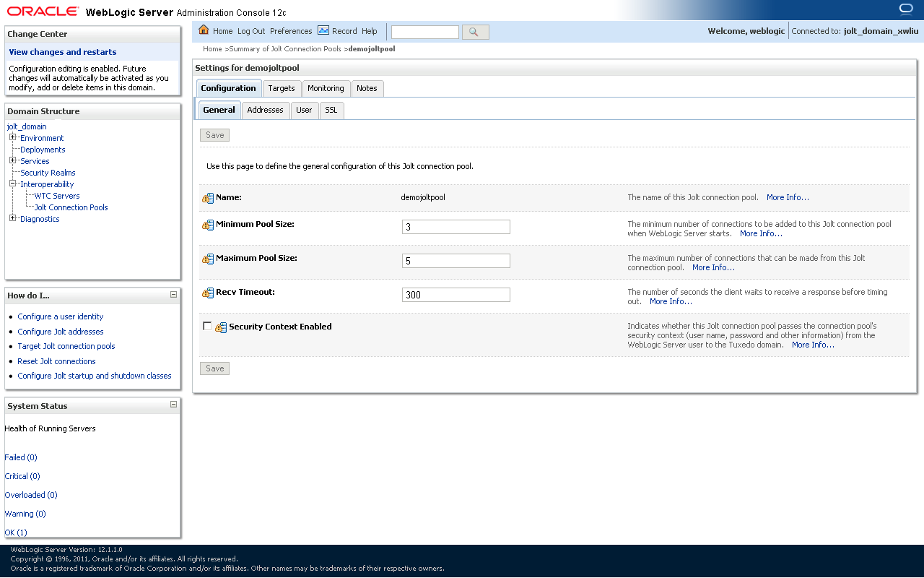Go to Summary of Jolt Connection Pools breadcrumb
The image size is (924, 578).
[x=285, y=49]
